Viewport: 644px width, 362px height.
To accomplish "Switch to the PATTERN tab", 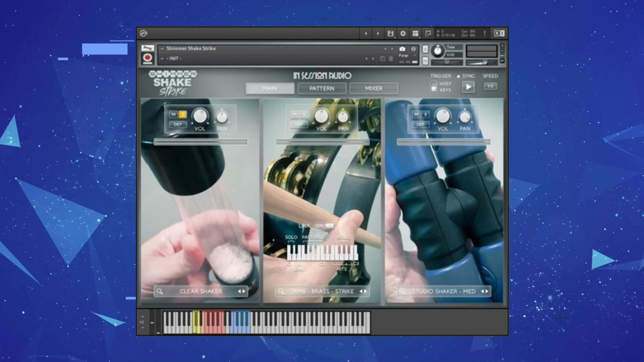I will pyautogui.click(x=322, y=88).
